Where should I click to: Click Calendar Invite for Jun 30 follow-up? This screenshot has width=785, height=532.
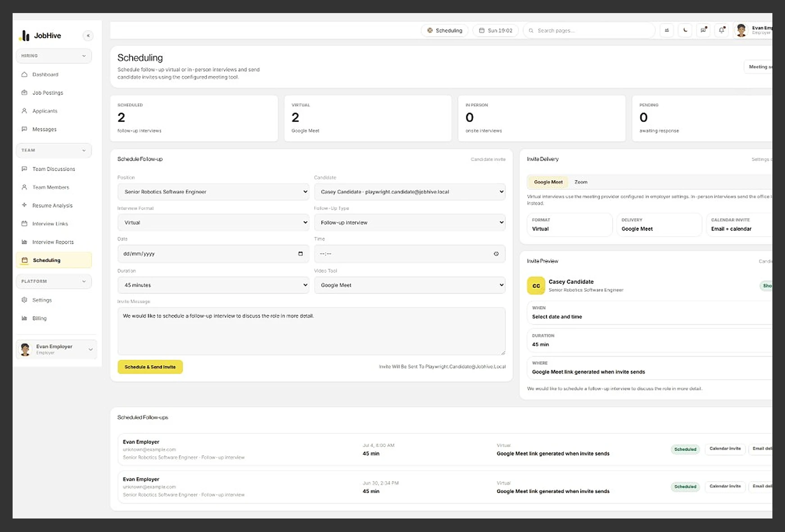725,486
